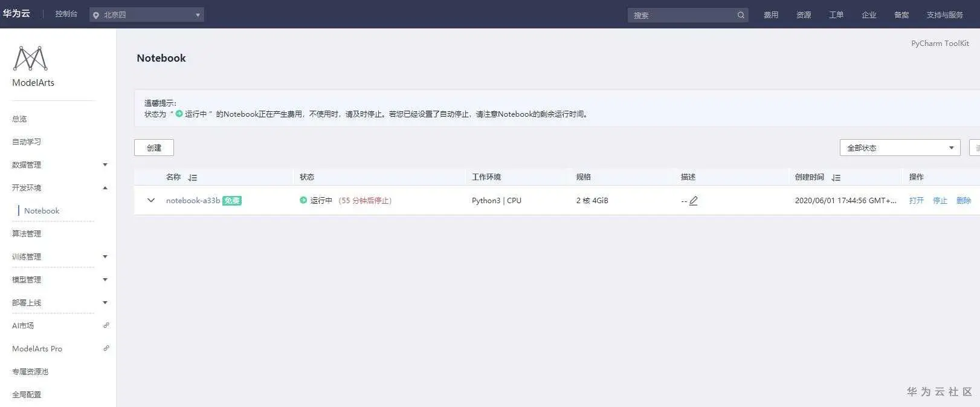Click the search magnifier icon
Screen dimensions: 980x407
pyautogui.click(x=741, y=15)
